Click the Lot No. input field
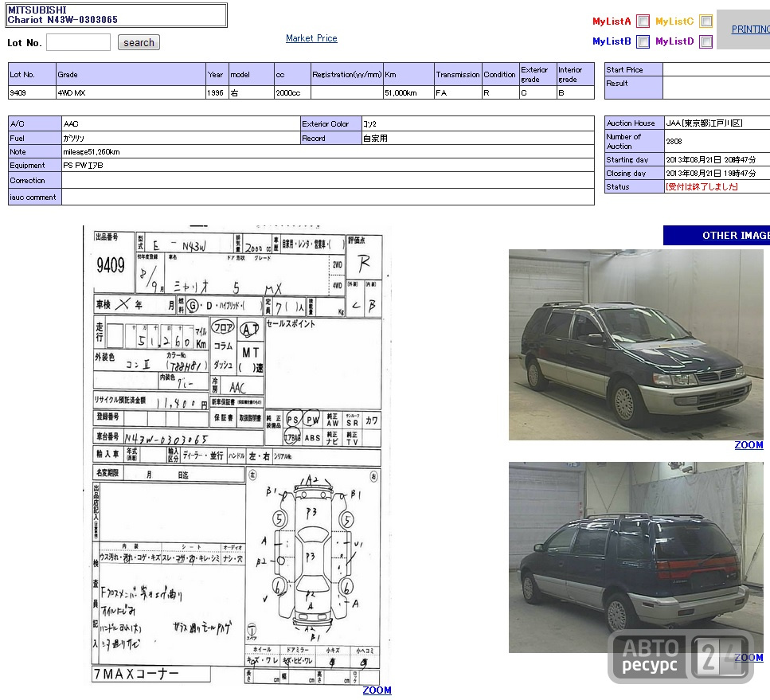This screenshot has width=770, height=700. 79,42
